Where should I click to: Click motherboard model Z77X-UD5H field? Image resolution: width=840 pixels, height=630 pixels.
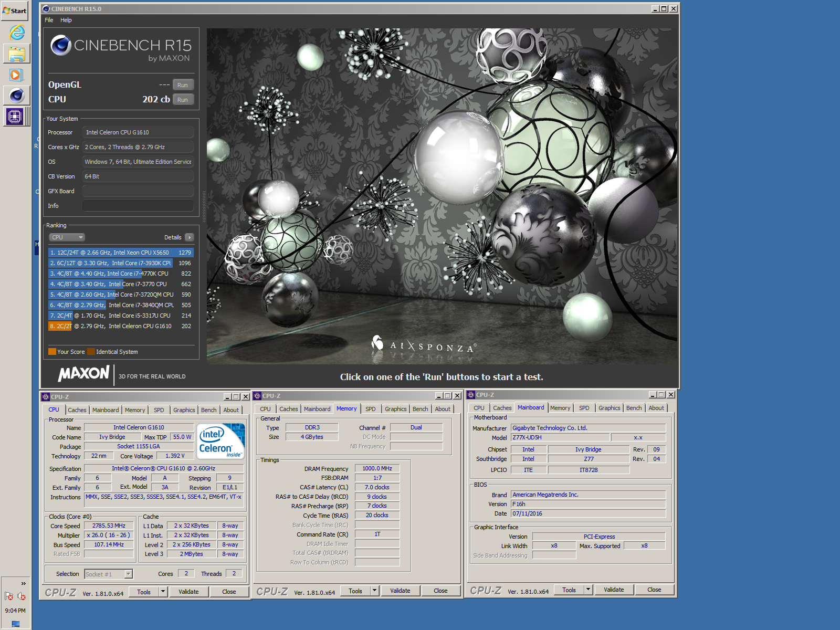tap(560, 437)
